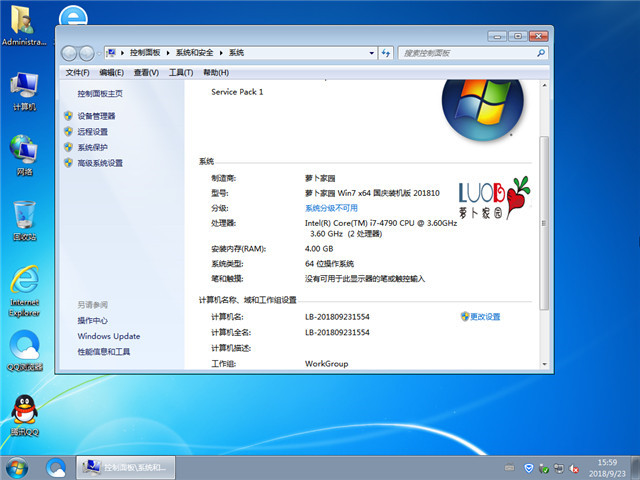Image resolution: width=640 pixels, height=480 pixels.
Task: Click shield icon next to 系统保护
Action: (68, 147)
